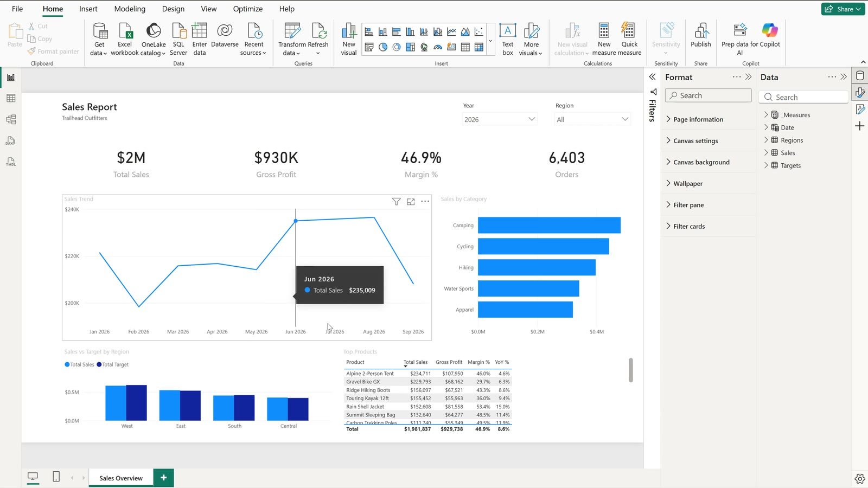Open the Modeling ribbon tab
868x488 pixels.
(x=130, y=9)
